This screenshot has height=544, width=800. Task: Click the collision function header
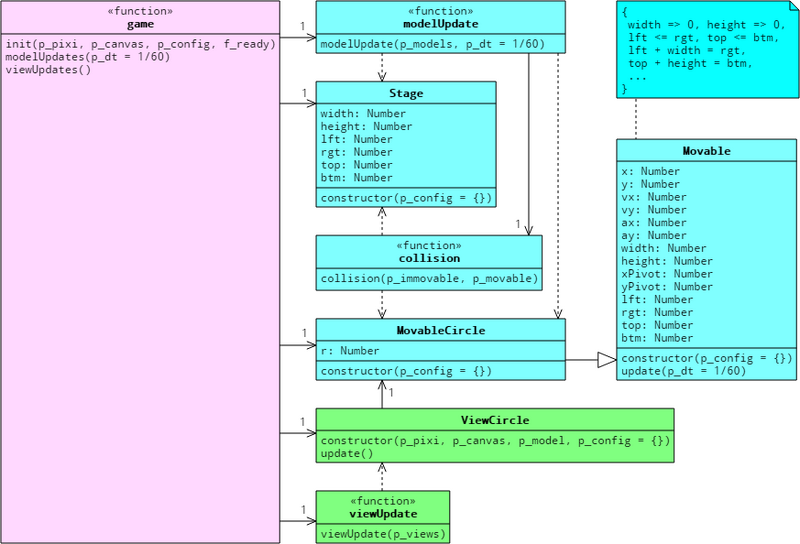pyautogui.click(x=429, y=252)
